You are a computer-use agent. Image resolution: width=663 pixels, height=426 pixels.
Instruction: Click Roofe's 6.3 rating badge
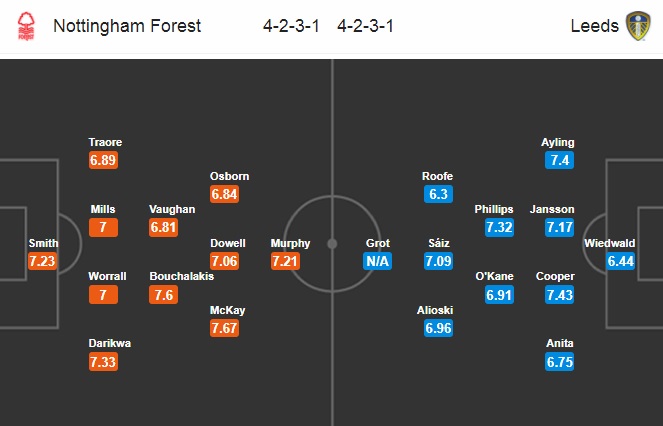[x=438, y=194]
